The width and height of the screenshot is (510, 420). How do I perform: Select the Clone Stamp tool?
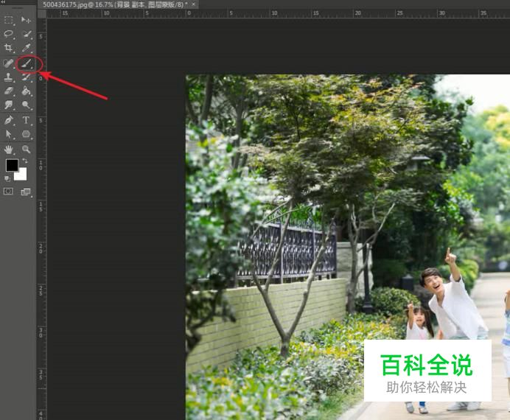8,77
